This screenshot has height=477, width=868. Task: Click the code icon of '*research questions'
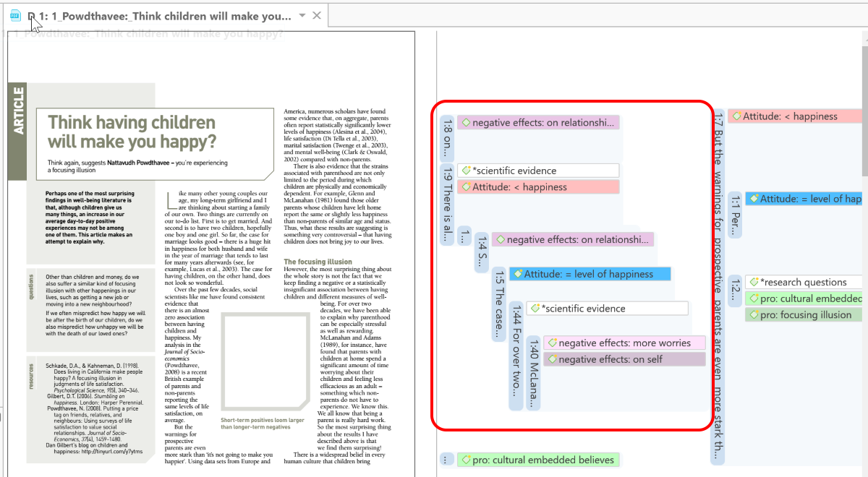pyautogui.click(x=754, y=282)
